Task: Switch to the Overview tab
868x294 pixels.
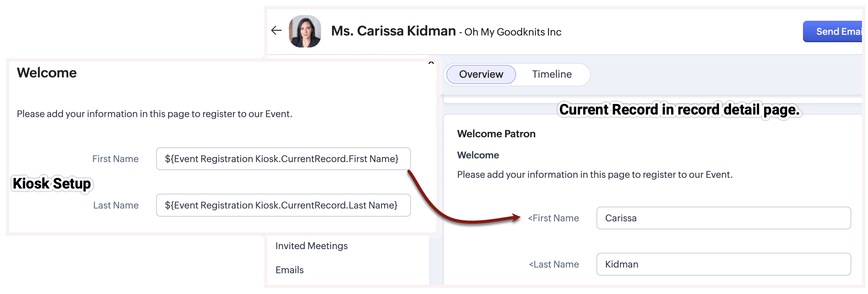Action: coord(481,74)
